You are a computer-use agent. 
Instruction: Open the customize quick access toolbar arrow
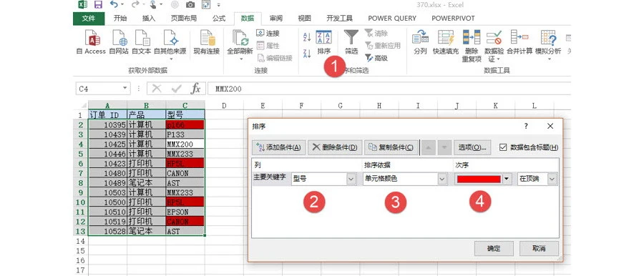coord(218,5)
